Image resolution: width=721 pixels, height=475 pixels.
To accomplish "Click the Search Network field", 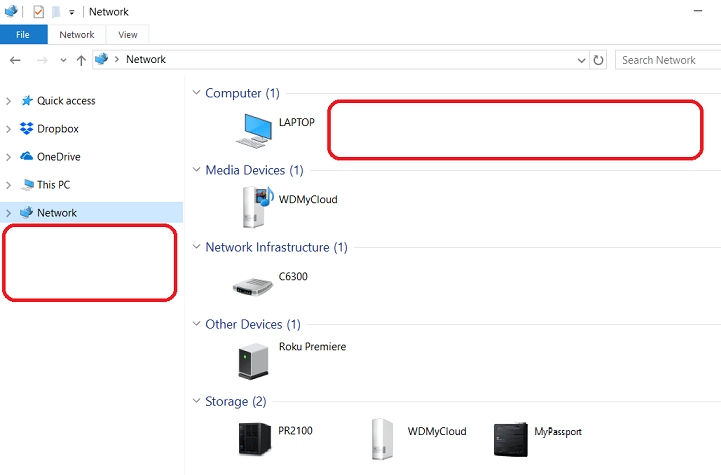I will click(x=668, y=60).
